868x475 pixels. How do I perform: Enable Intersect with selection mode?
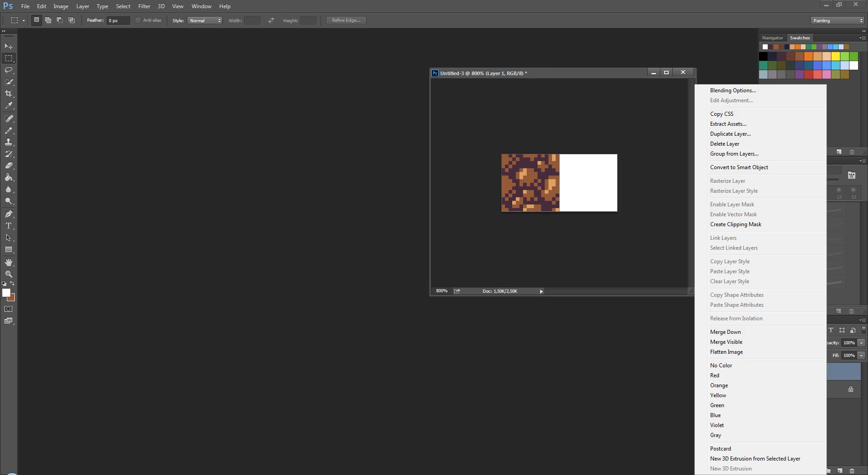pyautogui.click(x=71, y=20)
